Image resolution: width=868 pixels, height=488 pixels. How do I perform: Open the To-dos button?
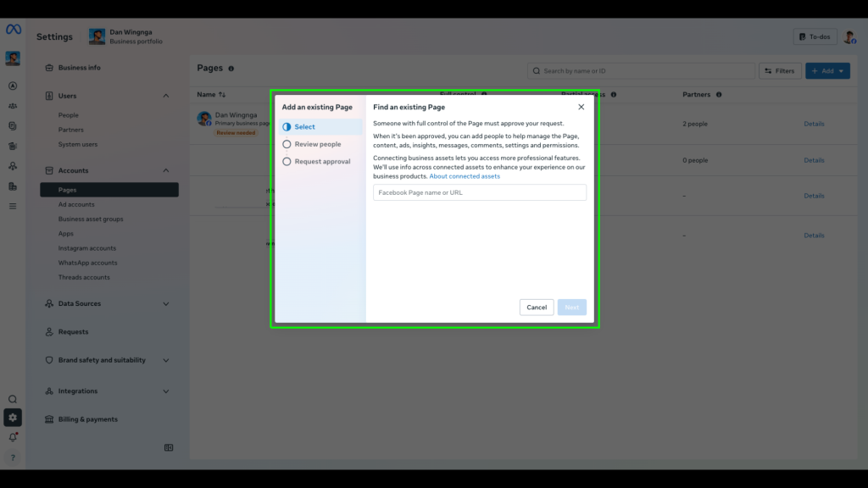[815, 37]
